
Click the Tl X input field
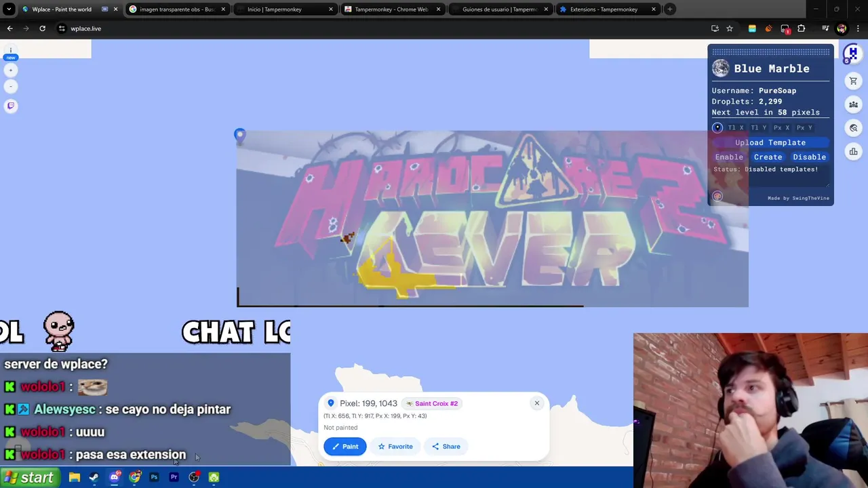pyautogui.click(x=736, y=127)
